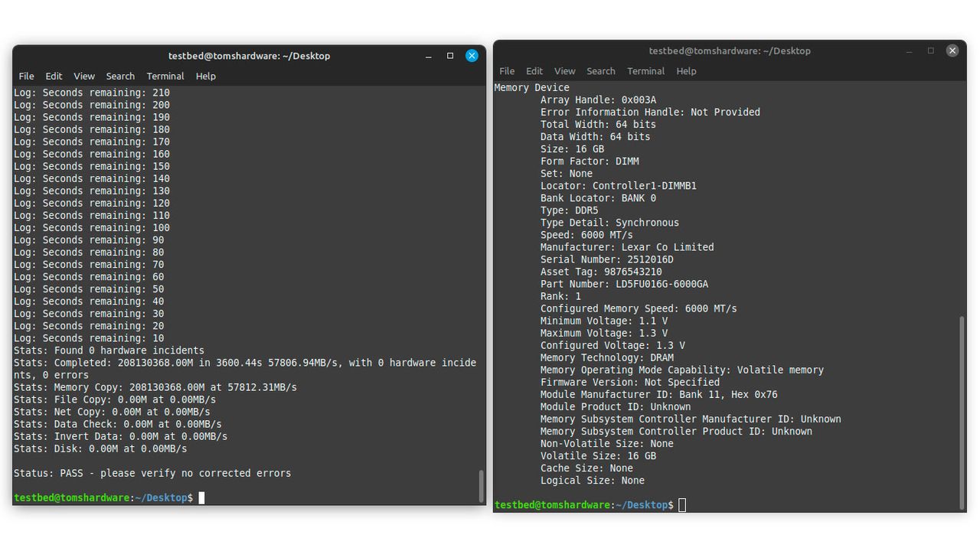The image size is (980, 551).
Task: Open File menu in left terminal
Action: pos(26,76)
